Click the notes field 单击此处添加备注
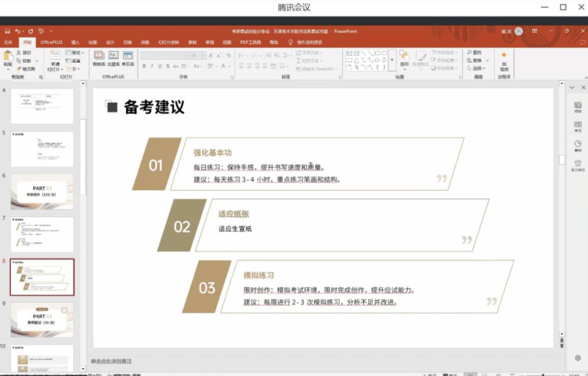Viewport: 588px width, 376px height. coord(112,361)
